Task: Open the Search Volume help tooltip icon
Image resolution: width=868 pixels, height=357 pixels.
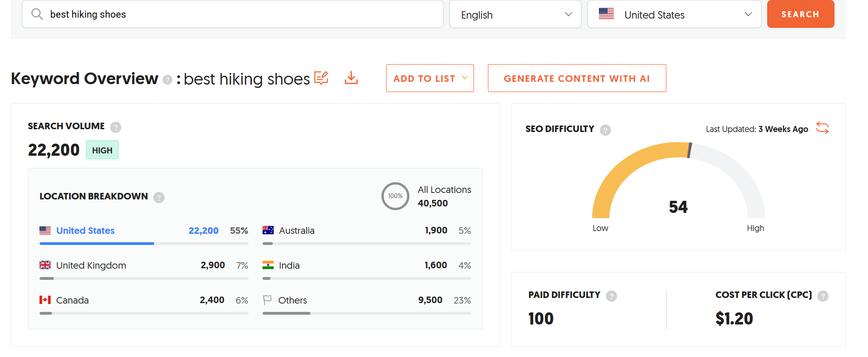Action: click(116, 127)
